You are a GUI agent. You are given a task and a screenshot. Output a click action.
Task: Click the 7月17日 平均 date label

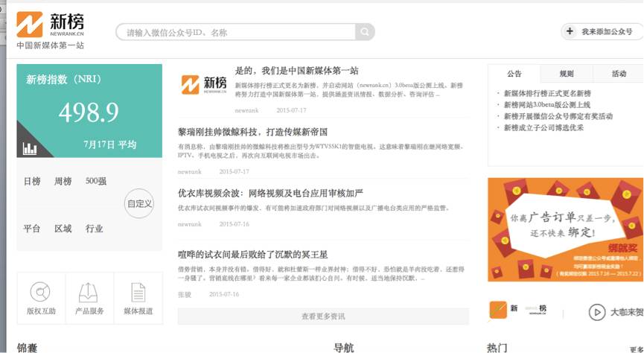[x=109, y=144]
